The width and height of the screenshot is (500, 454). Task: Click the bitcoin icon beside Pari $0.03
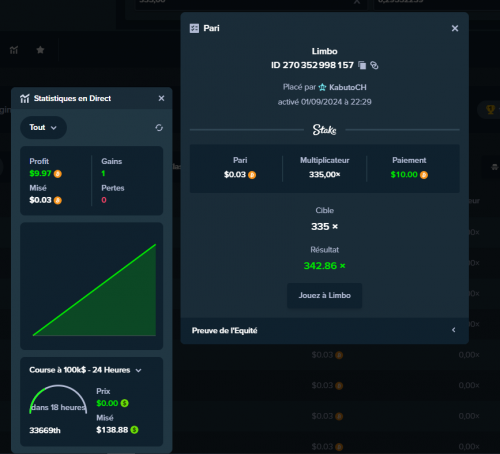(x=252, y=175)
